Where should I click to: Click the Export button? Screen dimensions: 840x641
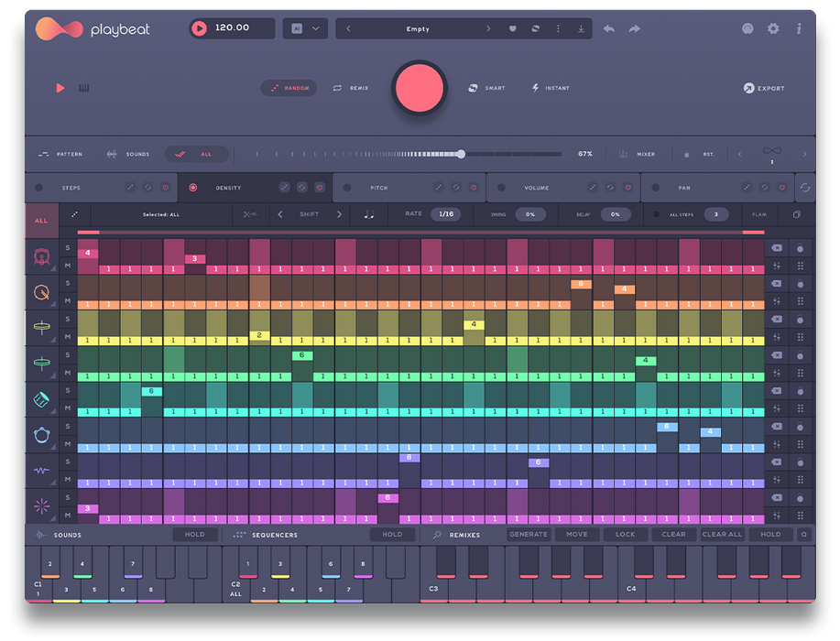764,89
